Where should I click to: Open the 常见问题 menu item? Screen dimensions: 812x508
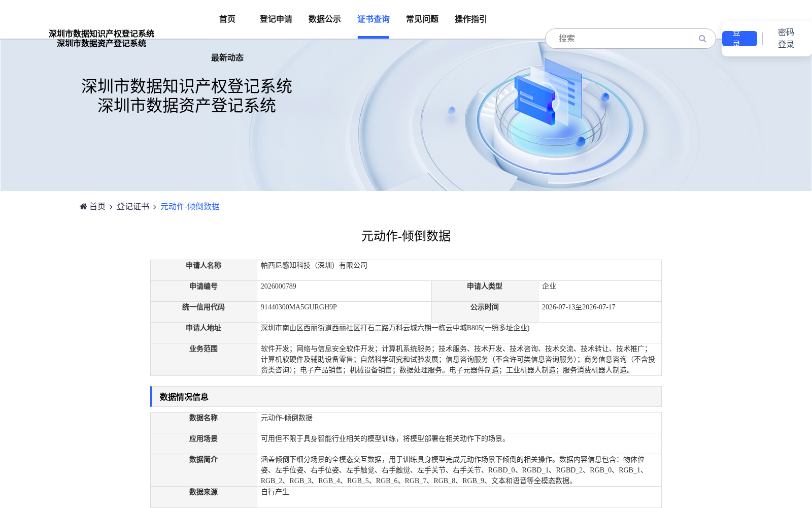pyautogui.click(x=422, y=19)
